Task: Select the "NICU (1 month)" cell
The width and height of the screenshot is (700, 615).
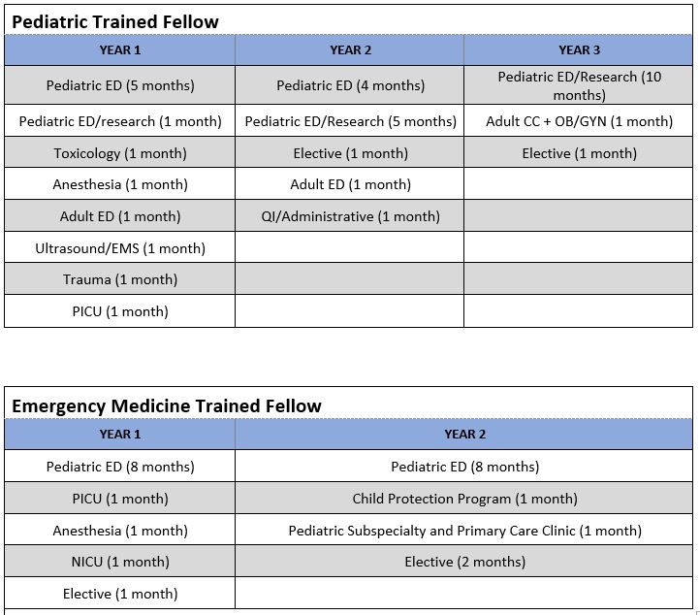Action: (120, 562)
